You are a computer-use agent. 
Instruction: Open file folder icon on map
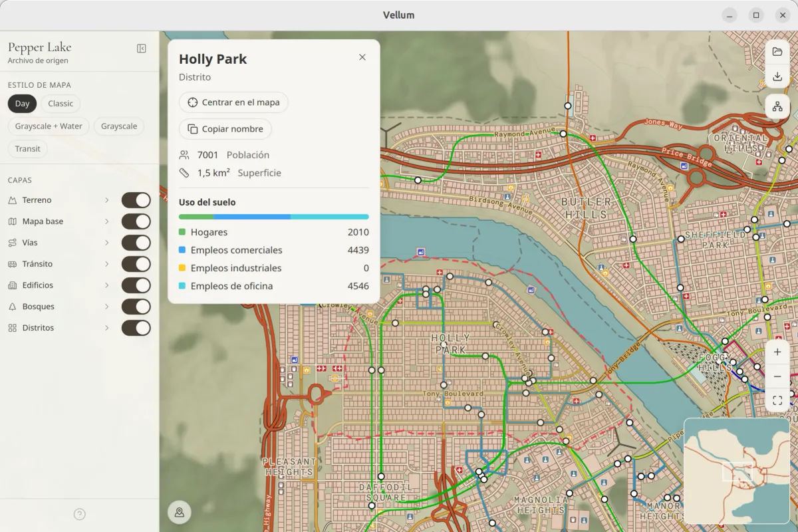point(777,52)
